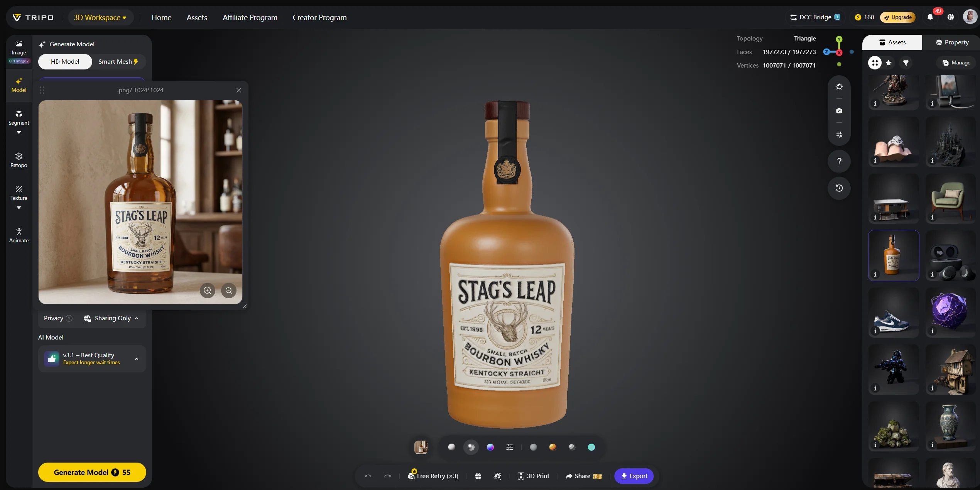Click the Texture tool icon

[x=19, y=189]
